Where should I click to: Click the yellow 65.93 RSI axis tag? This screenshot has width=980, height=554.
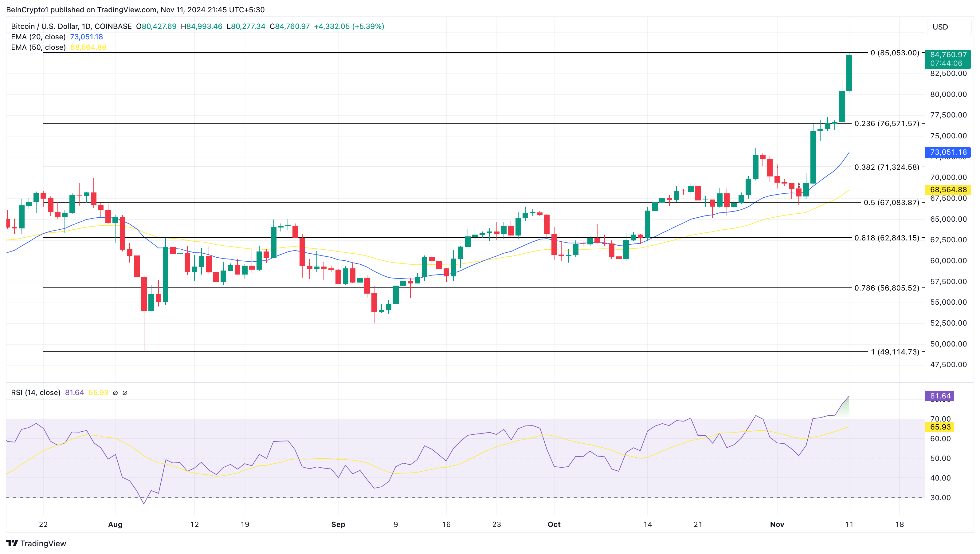click(x=940, y=427)
